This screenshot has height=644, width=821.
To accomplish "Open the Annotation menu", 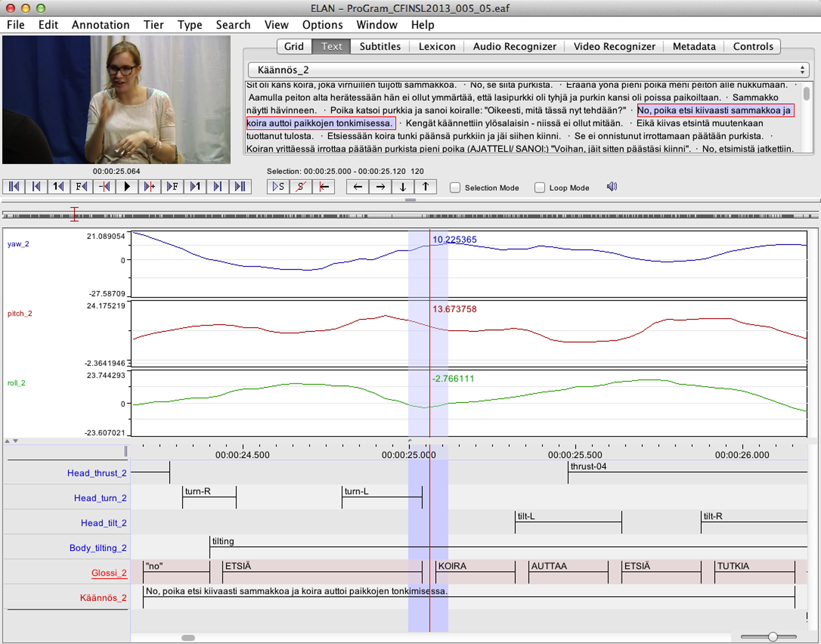I will [98, 25].
